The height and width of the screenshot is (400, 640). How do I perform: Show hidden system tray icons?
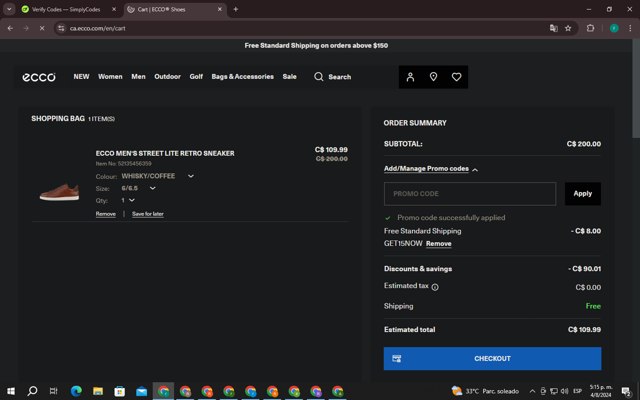532,391
